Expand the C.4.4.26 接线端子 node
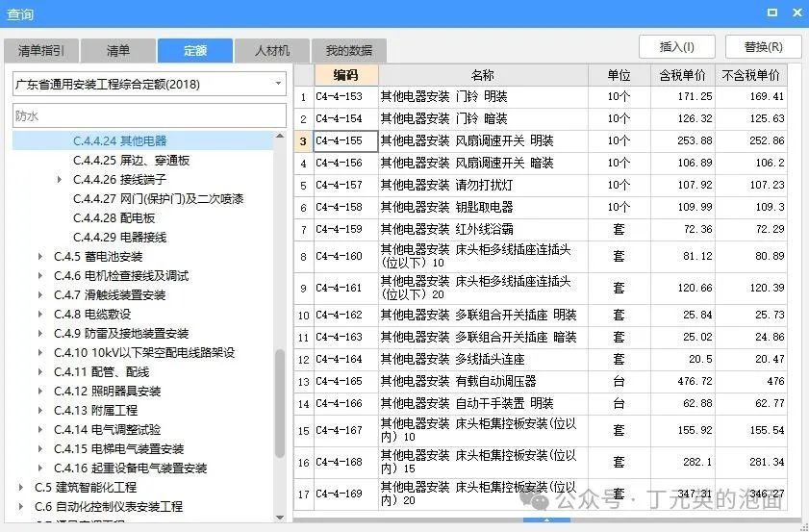The image size is (809, 532). tap(60, 180)
